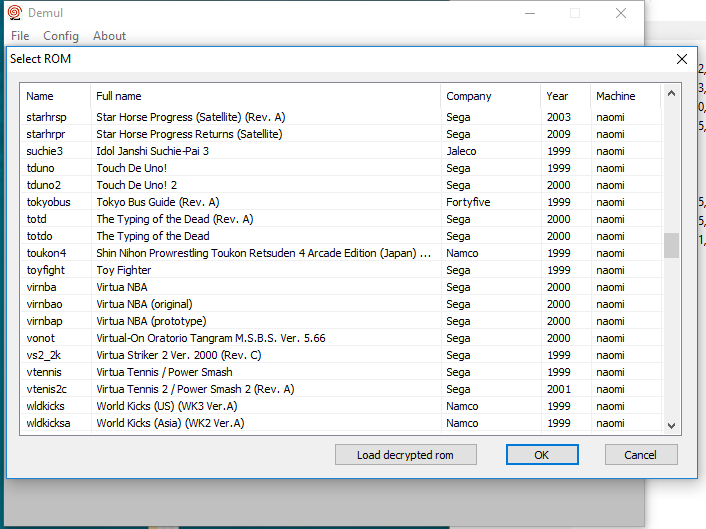Viewport: 706px width, 529px height.
Task: Open the About menu
Action: pyautogui.click(x=109, y=36)
